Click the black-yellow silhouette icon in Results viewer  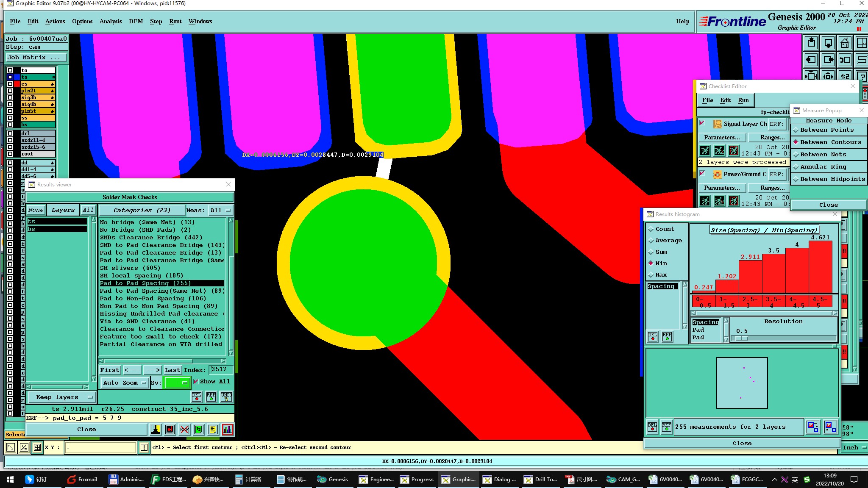[156, 430]
